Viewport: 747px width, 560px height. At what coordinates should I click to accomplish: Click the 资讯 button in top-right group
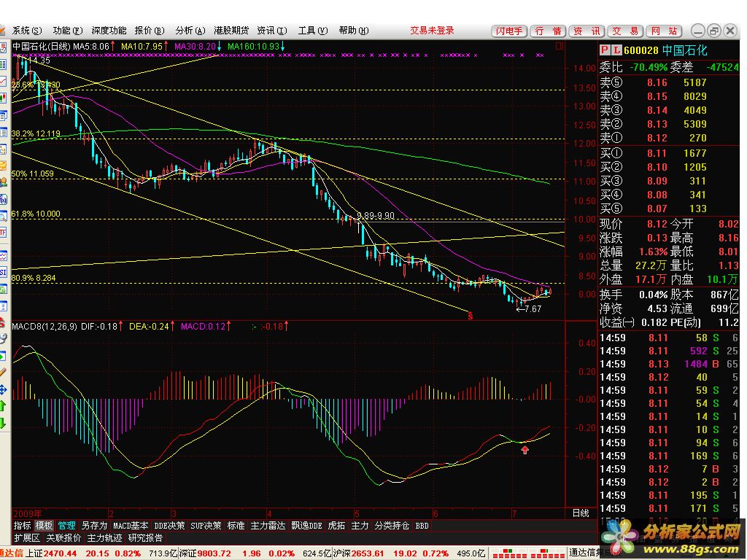(587, 31)
